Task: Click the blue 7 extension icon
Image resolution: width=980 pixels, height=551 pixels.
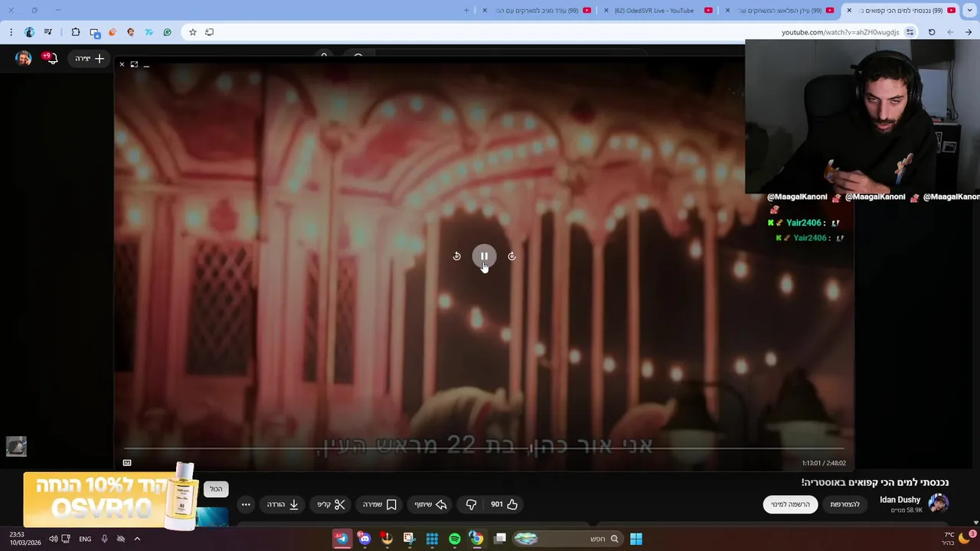Action: (149, 32)
